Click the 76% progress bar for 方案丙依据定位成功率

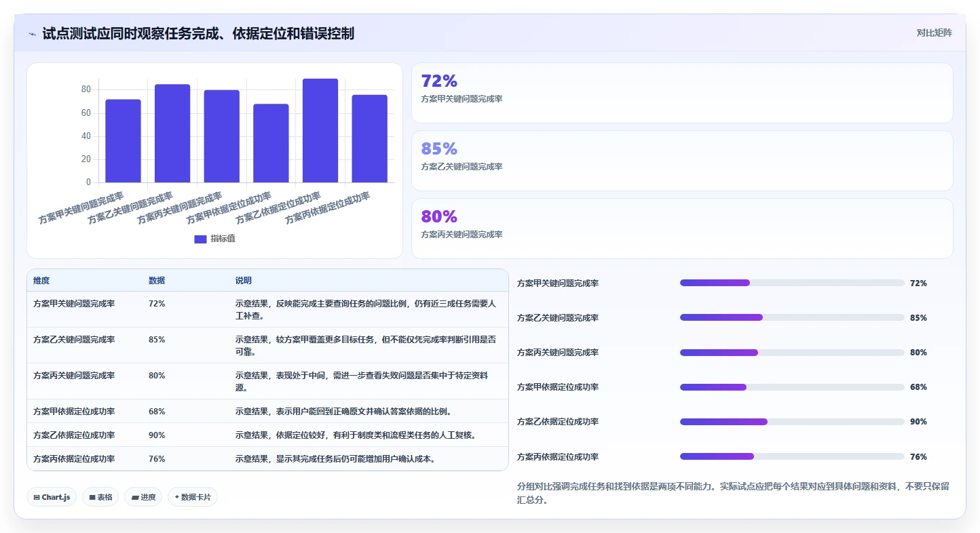click(792, 456)
